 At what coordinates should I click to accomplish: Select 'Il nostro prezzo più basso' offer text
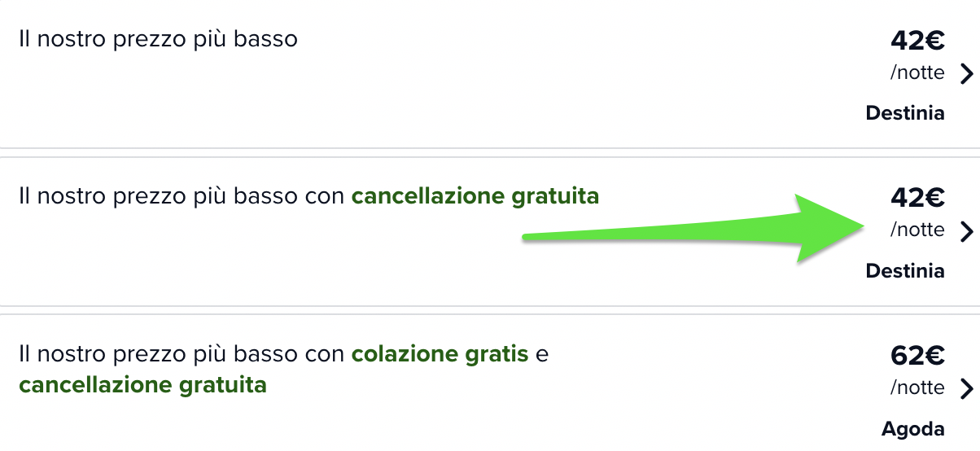pos(158,38)
